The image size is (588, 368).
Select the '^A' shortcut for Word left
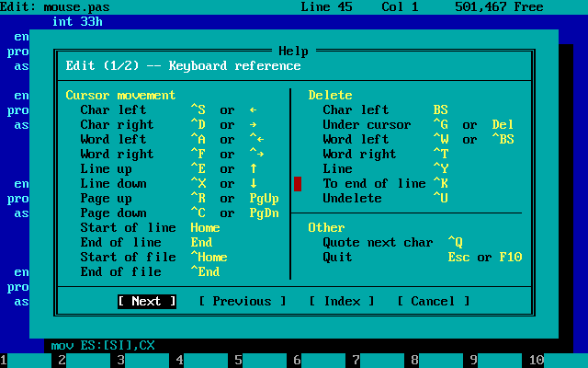click(198, 139)
